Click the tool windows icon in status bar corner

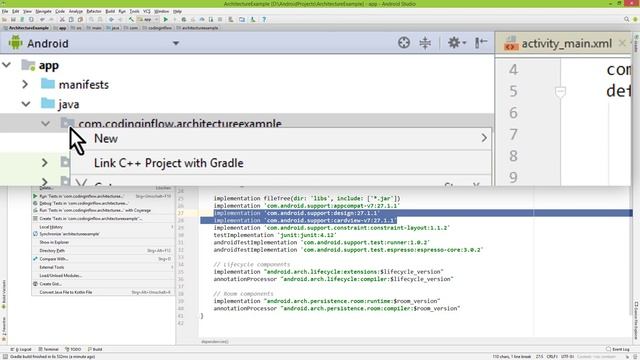tap(5, 357)
